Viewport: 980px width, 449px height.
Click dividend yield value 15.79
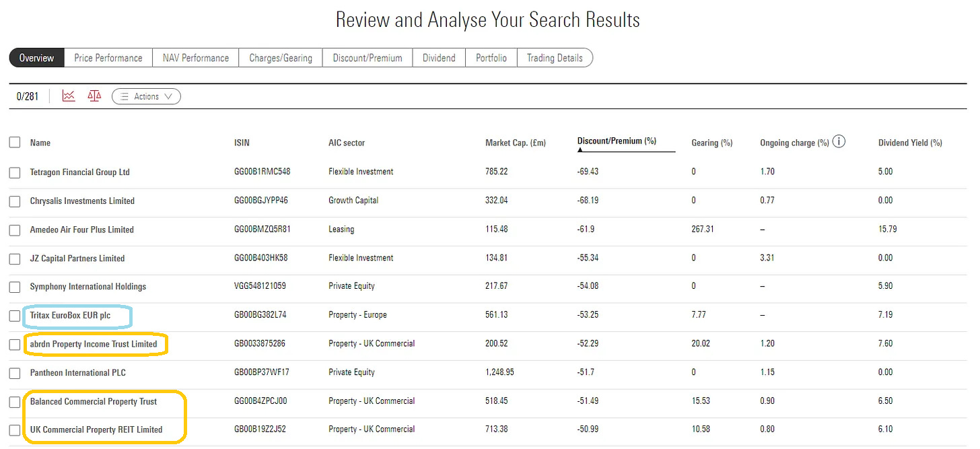coord(888,229)
